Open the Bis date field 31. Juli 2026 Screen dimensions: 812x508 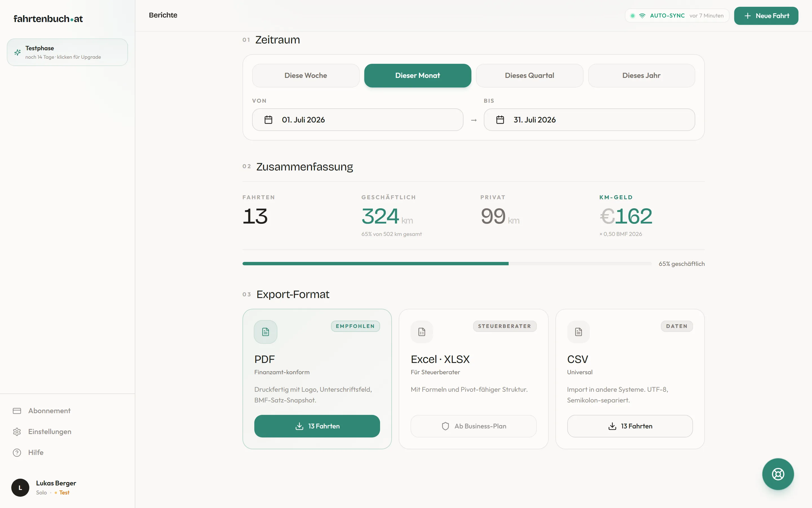click(589, 120)
